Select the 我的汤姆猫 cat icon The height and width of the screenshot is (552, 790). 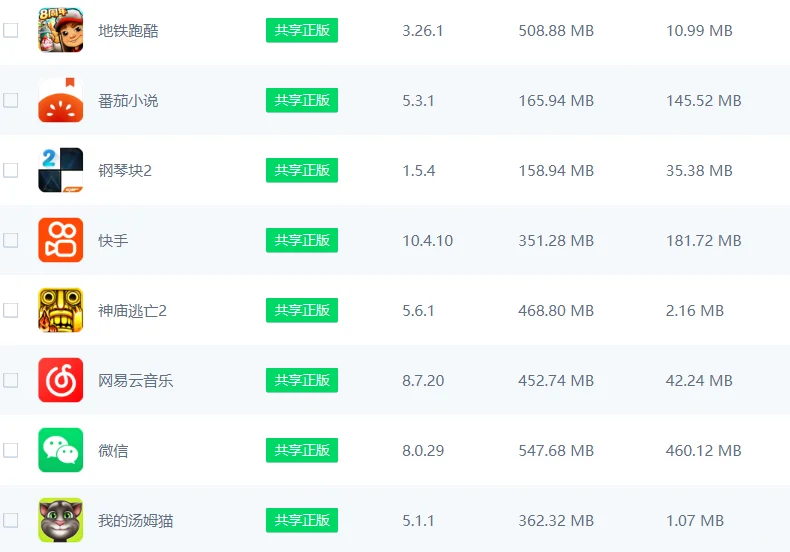[x=60, y=520]
